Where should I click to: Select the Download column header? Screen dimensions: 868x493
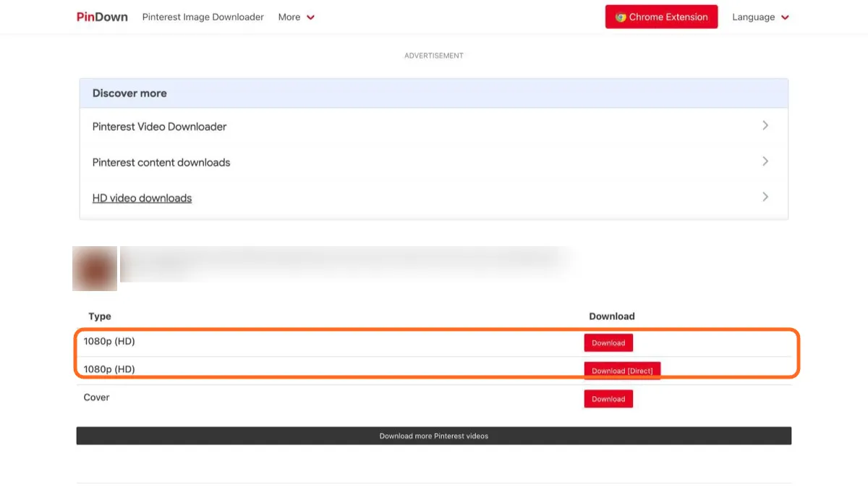pos(612,316)
